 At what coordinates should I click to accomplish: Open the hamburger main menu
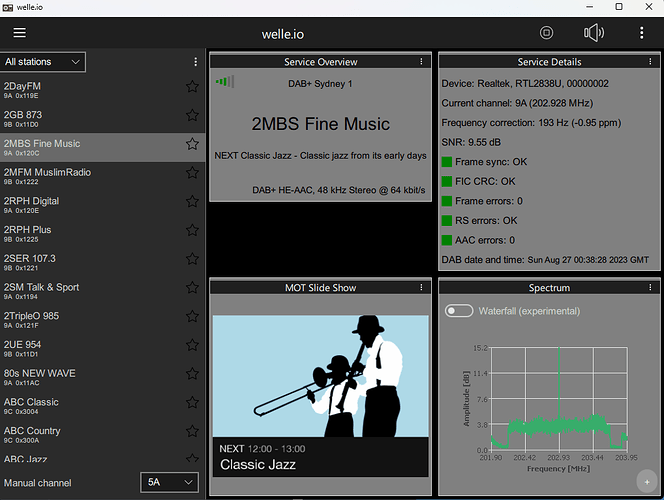20,33
